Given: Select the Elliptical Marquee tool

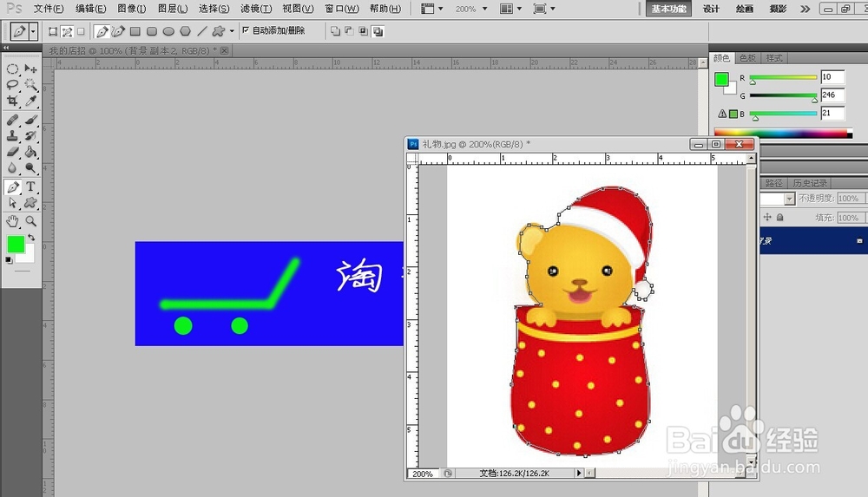Looking at the screenshot, I should point(12,69).
